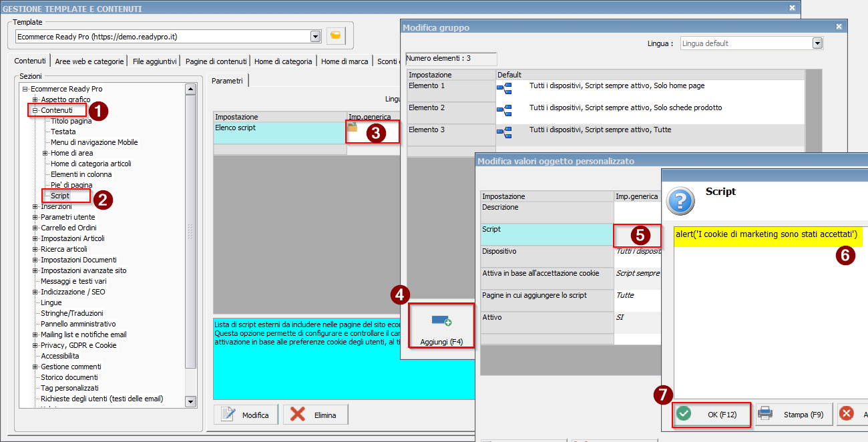The width and height of the screenshot is (868, 442).
Task: Open the Aree web e categorie tab
Action: click(89, 61)
